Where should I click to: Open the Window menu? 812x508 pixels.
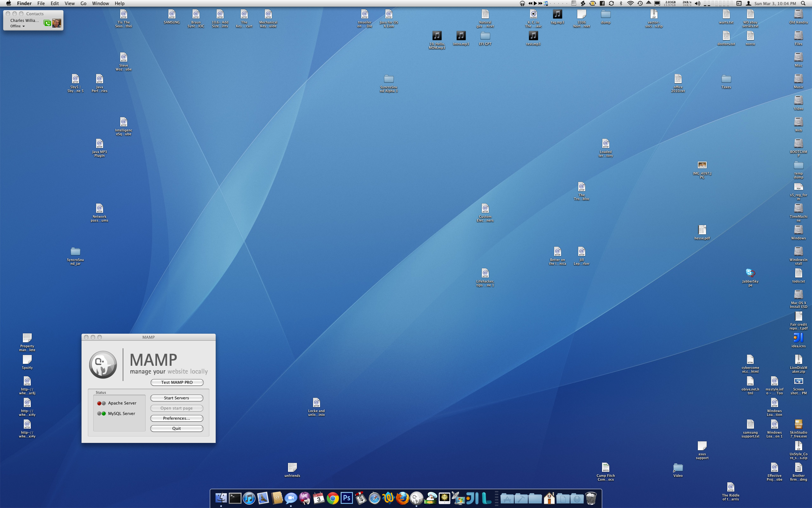100,3
